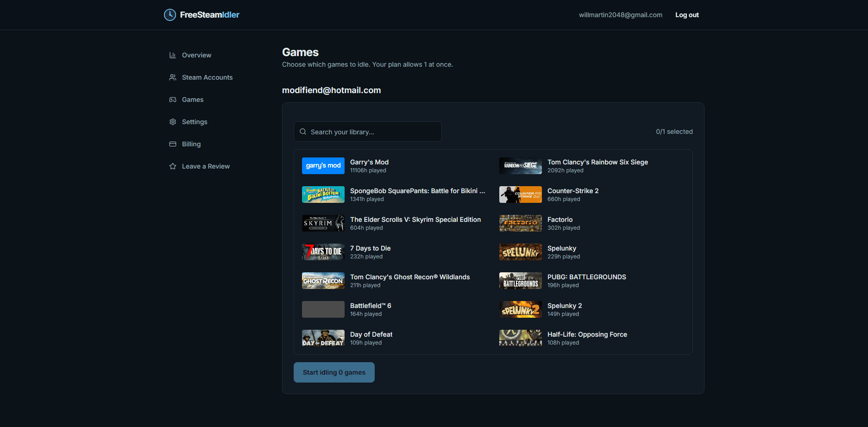
Task: Click the Battlefield 6 title
Action: pos(371,306)
